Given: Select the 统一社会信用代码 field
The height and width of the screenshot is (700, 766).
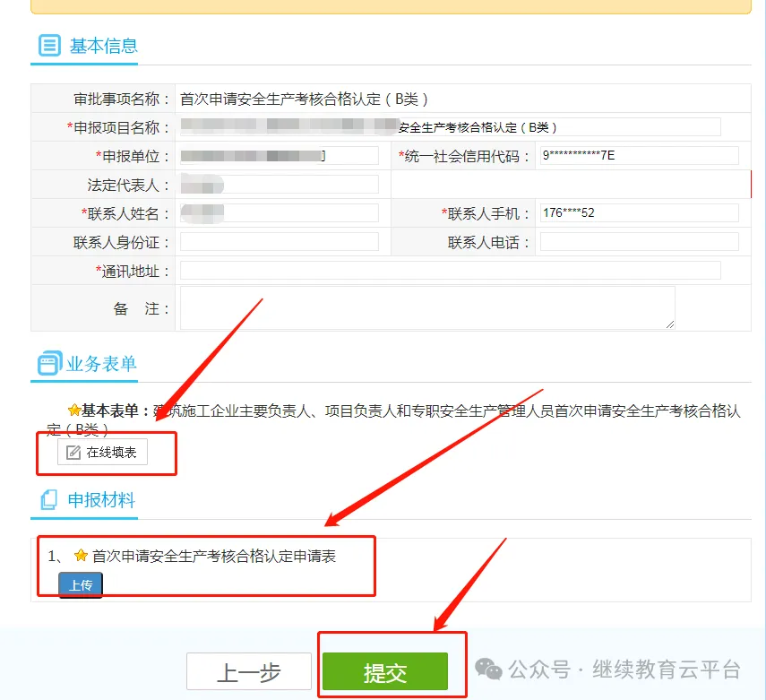Looking at the screenshot, I should 640,156.
